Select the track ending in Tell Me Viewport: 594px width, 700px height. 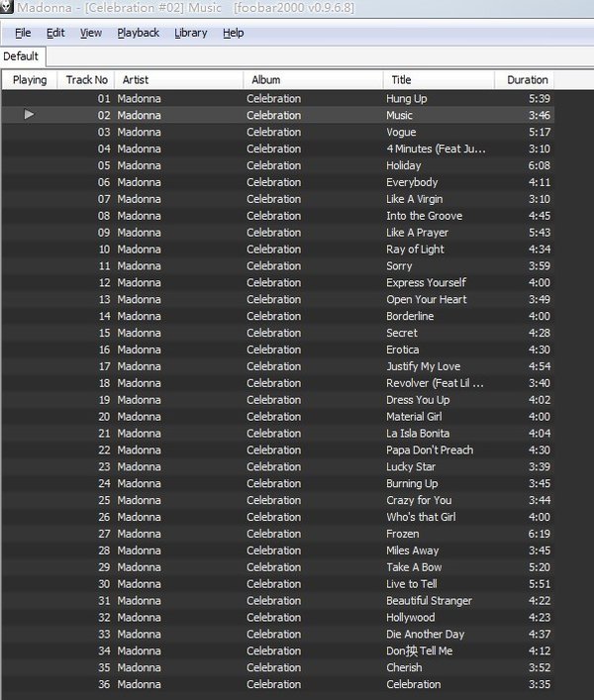278,650
